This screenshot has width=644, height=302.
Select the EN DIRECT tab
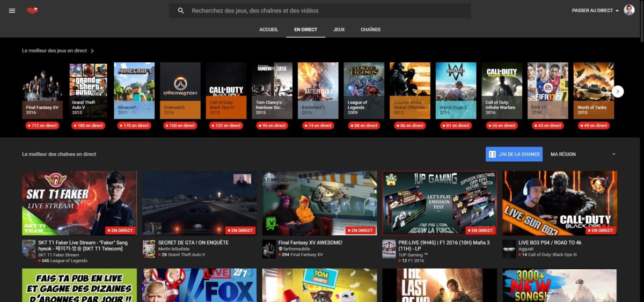pos(305,30)
